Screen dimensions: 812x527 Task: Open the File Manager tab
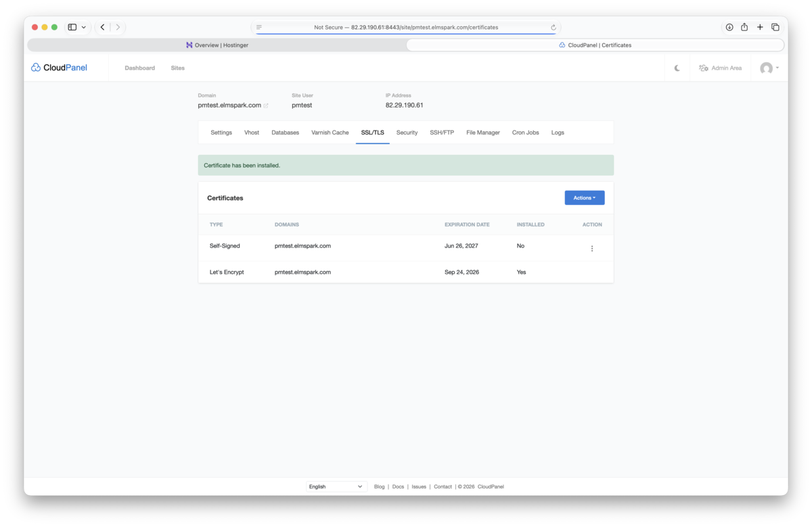(483, 133)
